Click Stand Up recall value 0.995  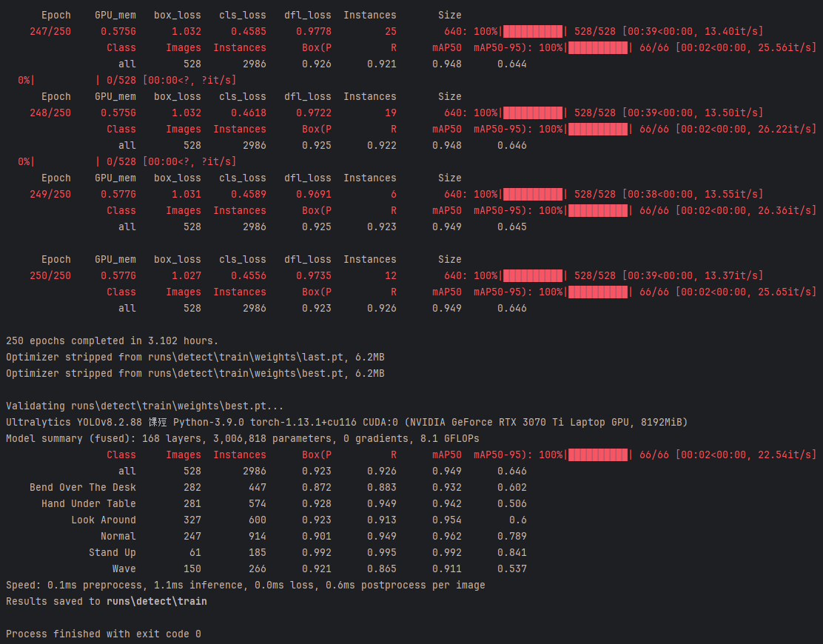382,552
